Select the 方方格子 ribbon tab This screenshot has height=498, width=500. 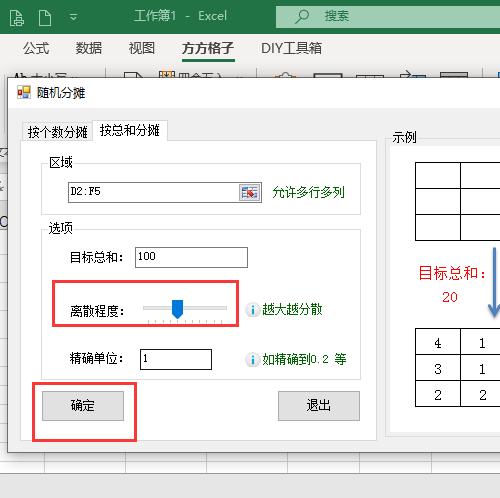tap(208, 49)
